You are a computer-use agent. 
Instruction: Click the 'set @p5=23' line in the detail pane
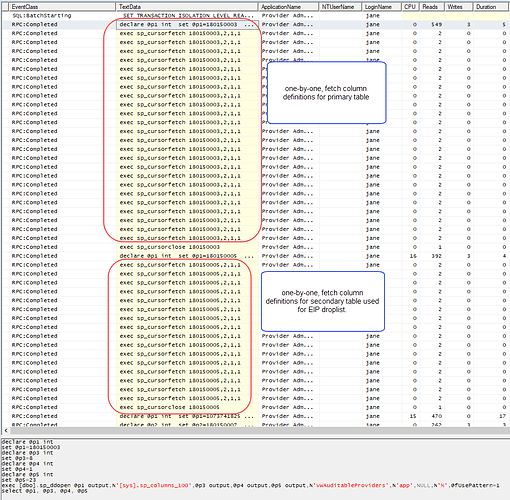[x=18, y=480]
